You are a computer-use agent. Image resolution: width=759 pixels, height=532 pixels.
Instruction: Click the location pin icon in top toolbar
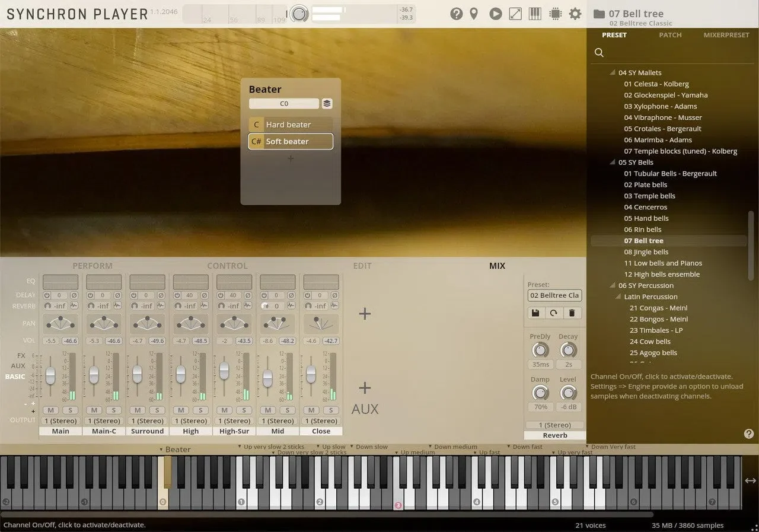(474, 14)
